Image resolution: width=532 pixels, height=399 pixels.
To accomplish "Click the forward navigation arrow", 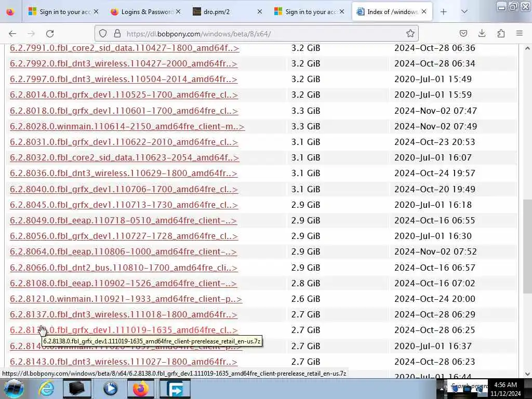I will tap(31, 34).
